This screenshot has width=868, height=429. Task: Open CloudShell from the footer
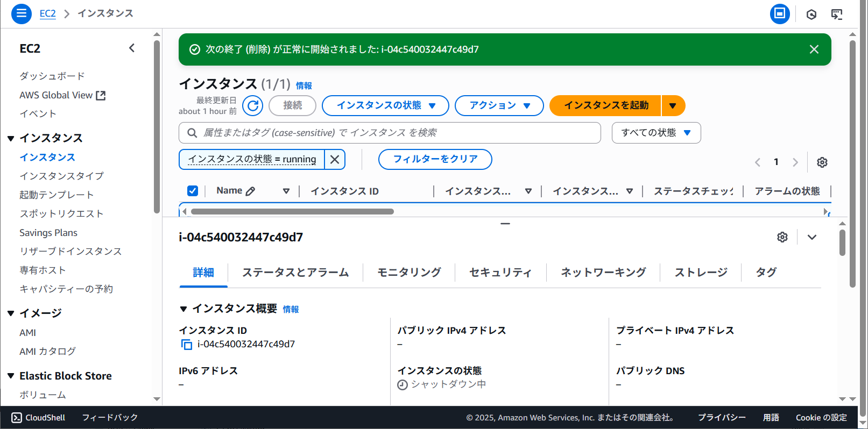pos(38,418)
